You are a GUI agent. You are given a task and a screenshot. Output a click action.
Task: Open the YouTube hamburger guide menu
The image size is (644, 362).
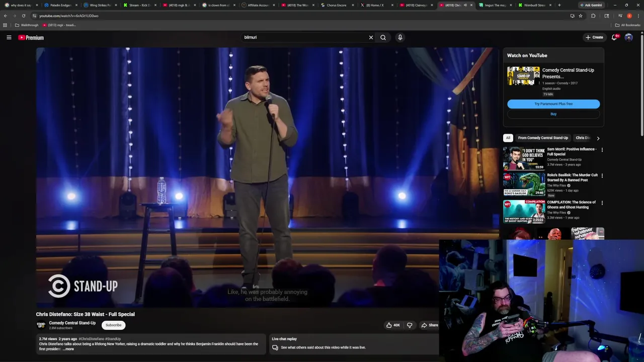[x=9, y=37]
